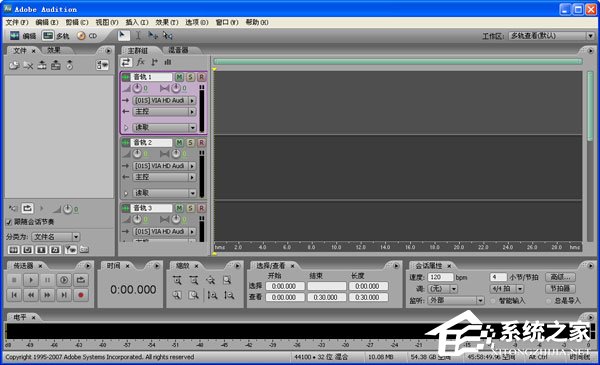Click the 速度 120 bpm tempo field
Viewport: 600px width, 365px height.
[x=440, y=277]
